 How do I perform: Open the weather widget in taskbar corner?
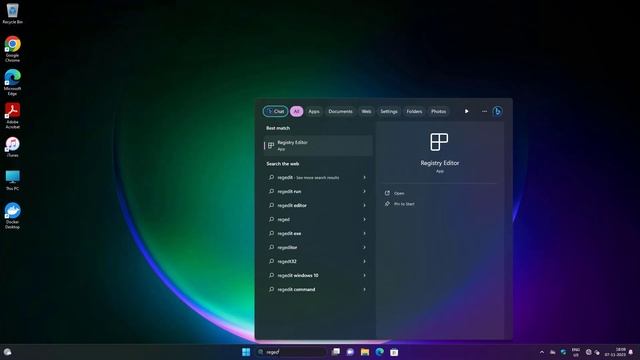point(7,352)
